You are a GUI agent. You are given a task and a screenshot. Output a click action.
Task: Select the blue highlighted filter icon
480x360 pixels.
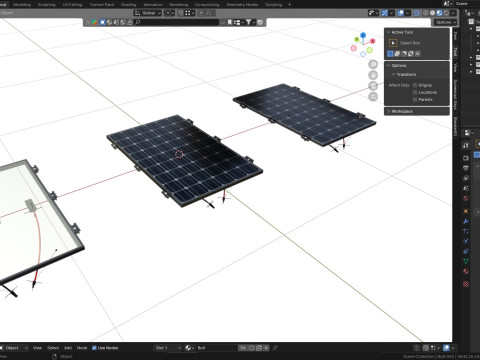click(102, 22)
